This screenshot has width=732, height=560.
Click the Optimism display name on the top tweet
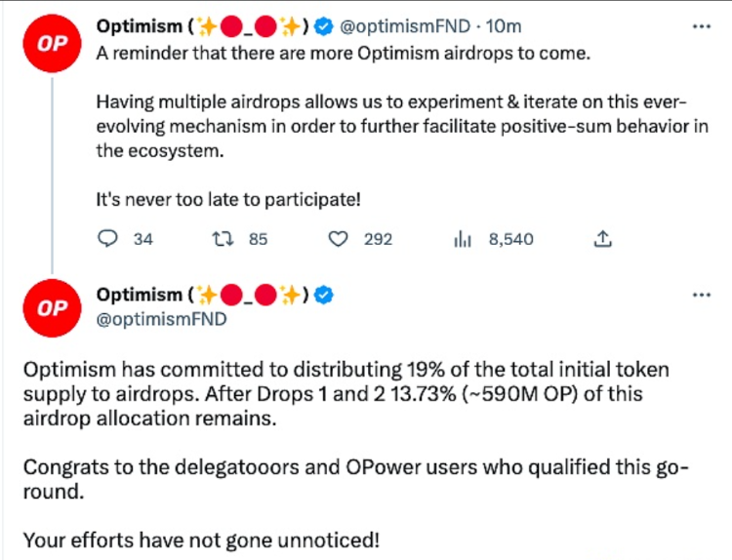[139, 27]
